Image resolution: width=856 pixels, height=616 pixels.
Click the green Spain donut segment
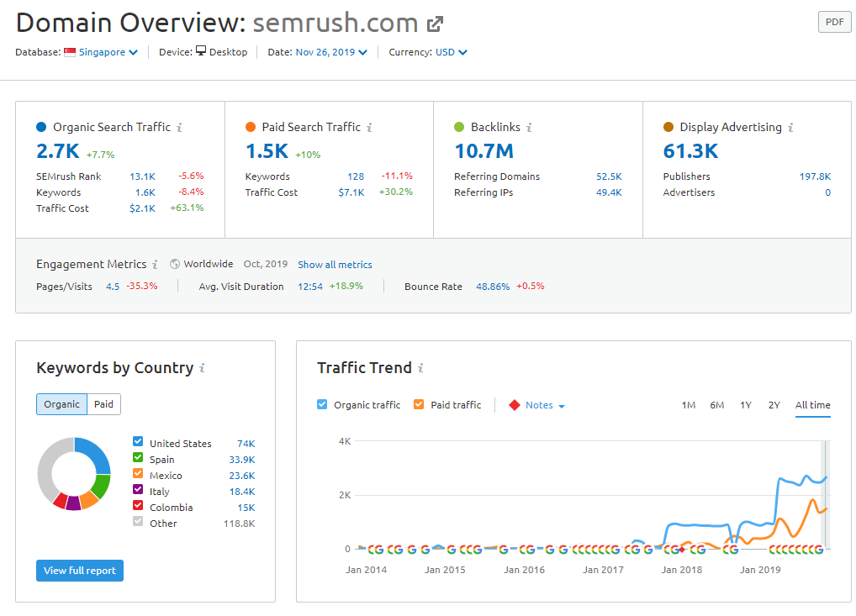[102, 485]
